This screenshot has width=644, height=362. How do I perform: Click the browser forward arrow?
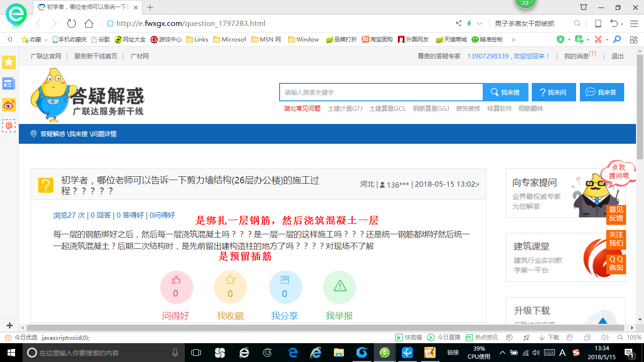(x=54, y=24)
